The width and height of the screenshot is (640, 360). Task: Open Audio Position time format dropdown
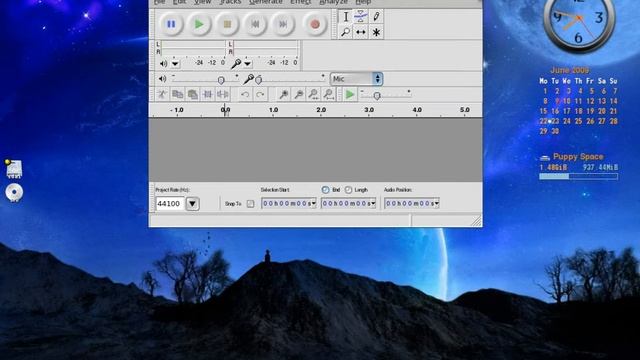[x=437, y=203]
